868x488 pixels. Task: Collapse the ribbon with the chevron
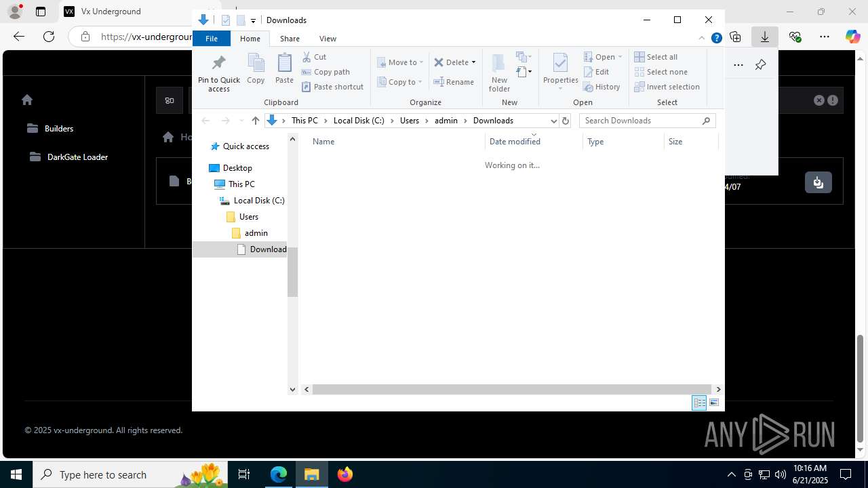click(x=702, y=39)
